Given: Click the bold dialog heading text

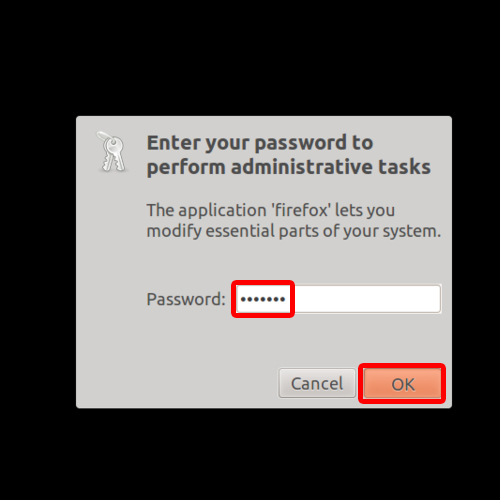Looking at the screenshot, I should [289, 155].
